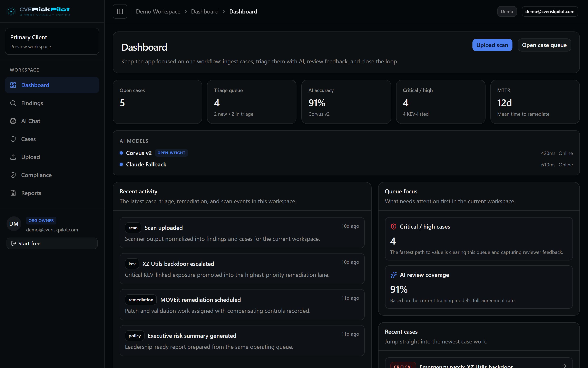
Task: Click the kev tag badge
Action: pos(132,264)
